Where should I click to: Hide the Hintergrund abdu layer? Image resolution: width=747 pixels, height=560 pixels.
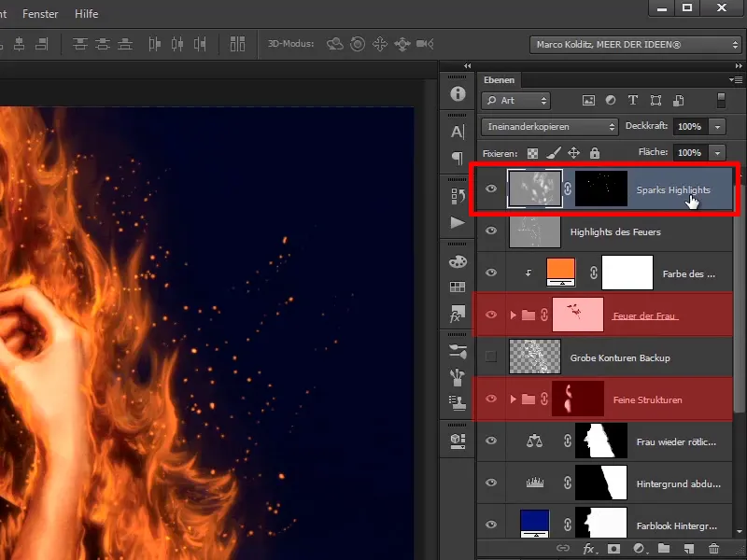(491, 483)
